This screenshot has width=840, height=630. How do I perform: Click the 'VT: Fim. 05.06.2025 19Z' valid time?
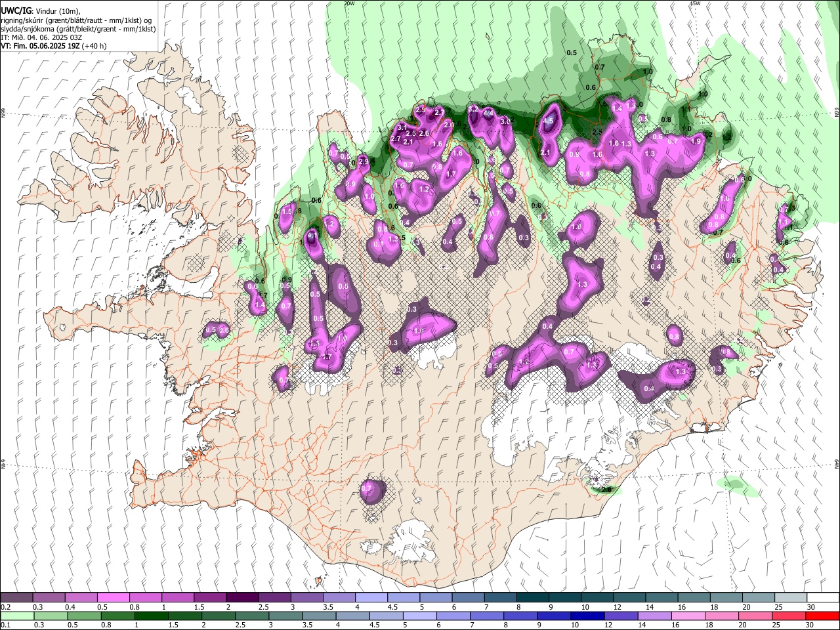[x=41, y=46]
